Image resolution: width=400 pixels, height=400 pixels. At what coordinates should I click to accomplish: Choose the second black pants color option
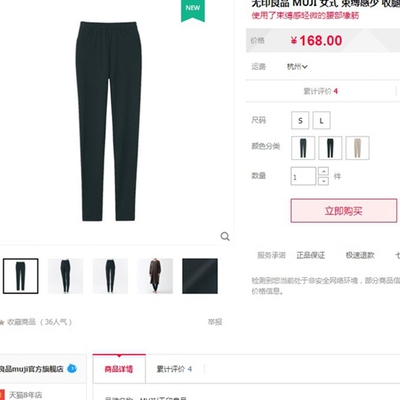[x=330, y=148]
